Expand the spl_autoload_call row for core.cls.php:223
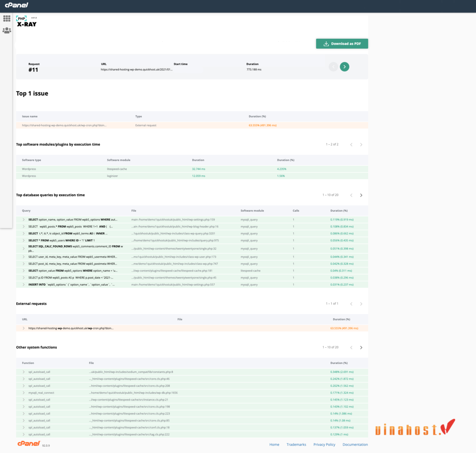This screenshot has height=453, width=476. pos(23,414)
